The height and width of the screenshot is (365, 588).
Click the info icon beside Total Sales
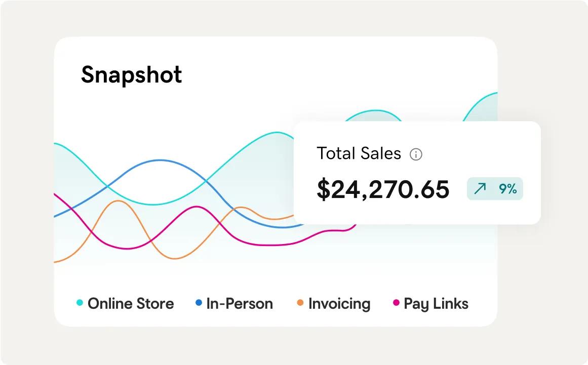point(416,154)
